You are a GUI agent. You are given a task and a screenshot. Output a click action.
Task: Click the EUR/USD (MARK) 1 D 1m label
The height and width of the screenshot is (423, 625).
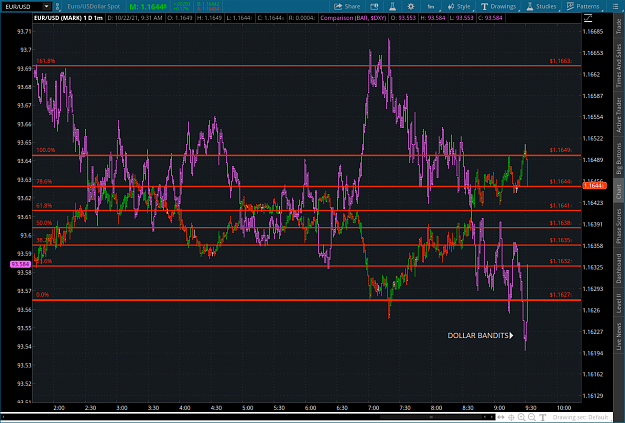(68, 18)
